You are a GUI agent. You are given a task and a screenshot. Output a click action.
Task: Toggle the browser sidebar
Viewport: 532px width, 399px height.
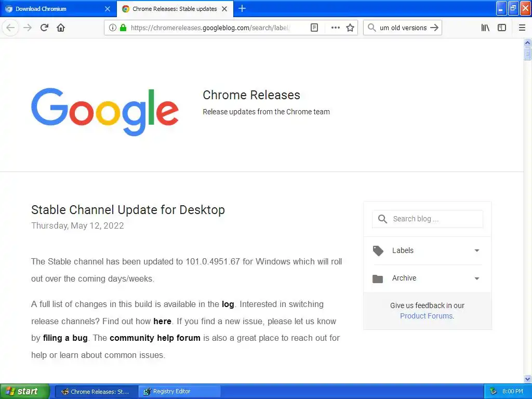click(x=502, y=28)
